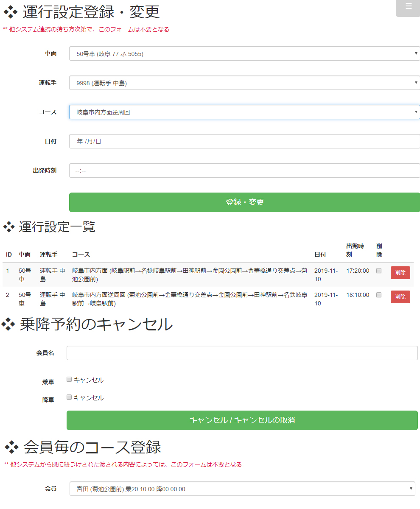Open the hamburger menu at top right

tap(408, 6)
